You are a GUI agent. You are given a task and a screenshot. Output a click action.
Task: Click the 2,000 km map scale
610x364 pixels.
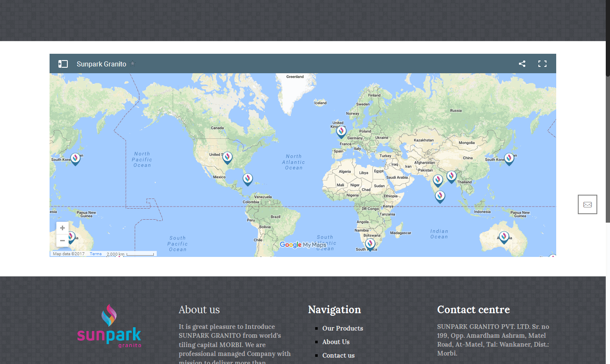click(130, 254)
